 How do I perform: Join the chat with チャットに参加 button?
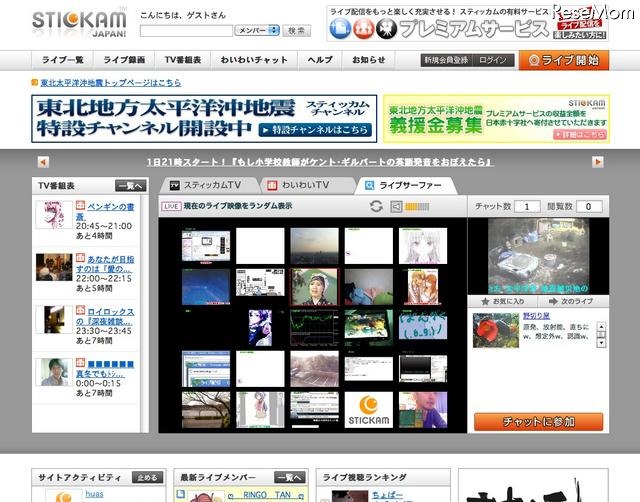pyautogui.click(x=538, y=422)
